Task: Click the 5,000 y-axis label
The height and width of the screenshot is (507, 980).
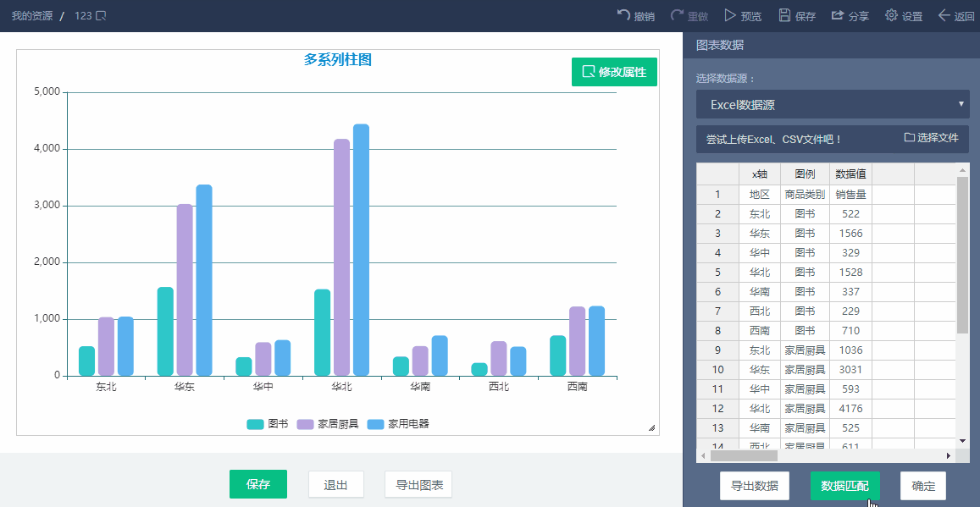Action: tap(47, 91)
